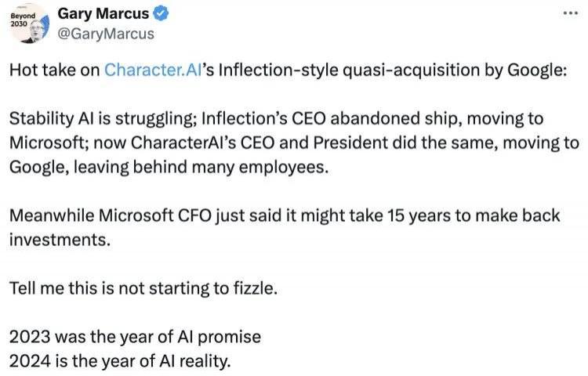Click the '2023 was the year of AI promise' line
Screen dimensions: 588x376
click(135, 337)
